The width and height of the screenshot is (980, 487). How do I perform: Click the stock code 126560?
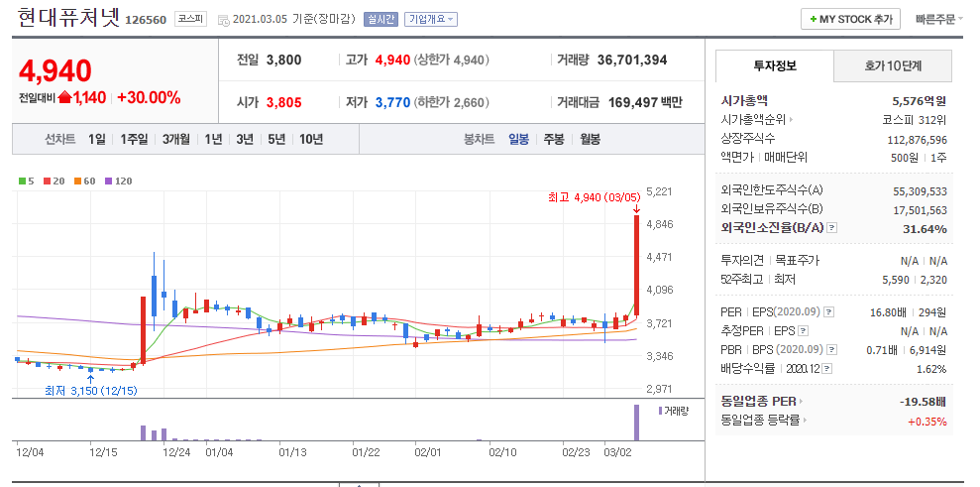coord(146,20)
